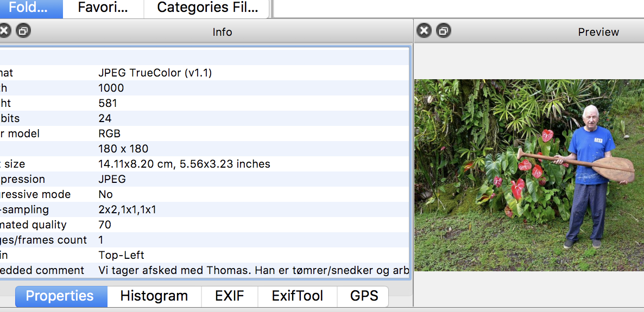Open the EXIF tab
The image size is (644, 312).
point(229,296)
